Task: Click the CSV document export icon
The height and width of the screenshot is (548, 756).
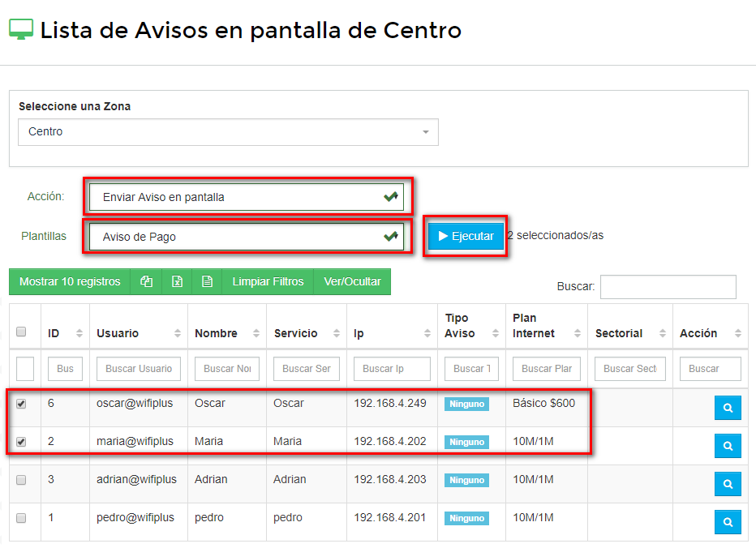Action: tap(207, 282)
